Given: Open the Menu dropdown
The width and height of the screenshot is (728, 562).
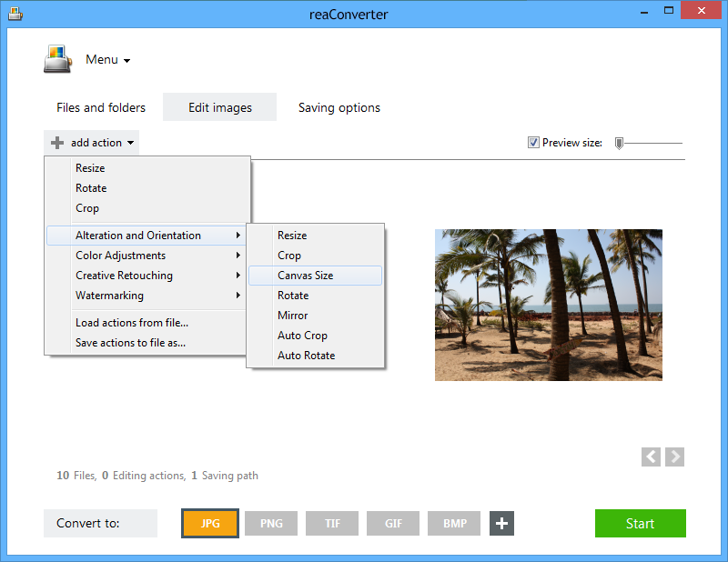Looking at the screenshot, I should coord(107,59).
